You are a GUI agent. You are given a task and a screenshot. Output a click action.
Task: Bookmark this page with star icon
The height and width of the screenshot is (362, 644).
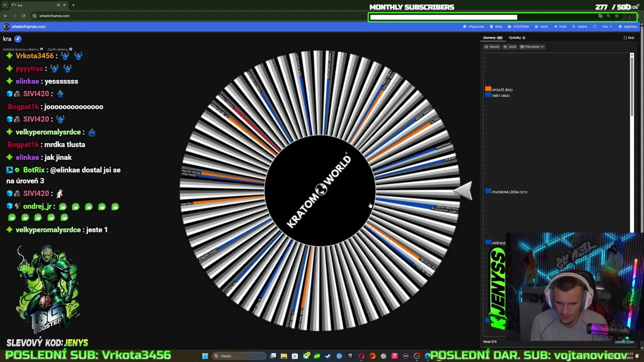pyautogui.click(x=617, y=16)
